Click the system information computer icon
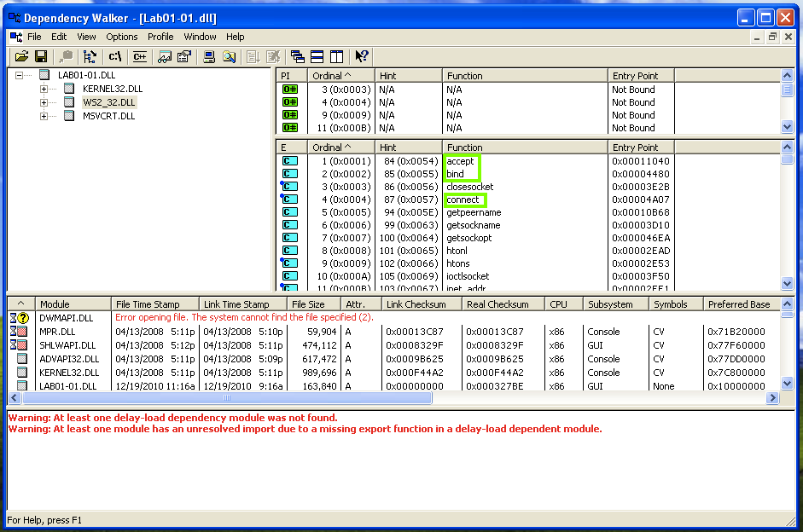The image size is (803, 532). pyautogui.click(x=208, y=56)
